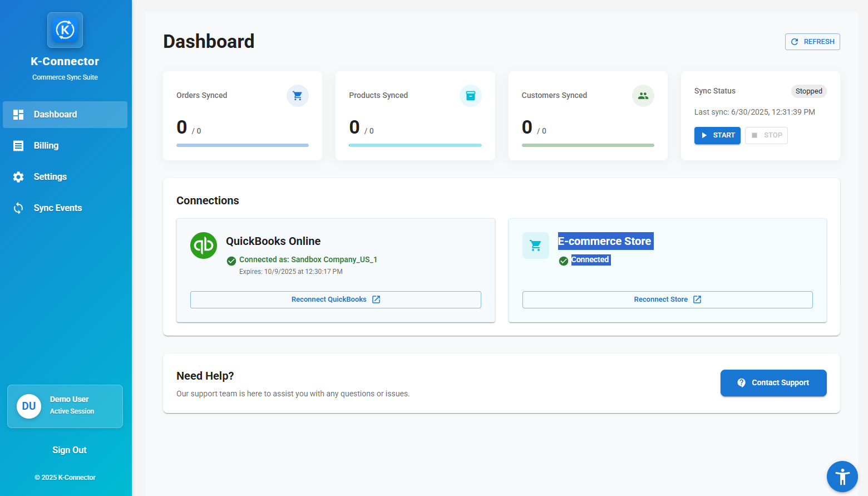The image size is (868, 496).
Task: Click the Products Synced progress bar
Action: click(415, 145)
